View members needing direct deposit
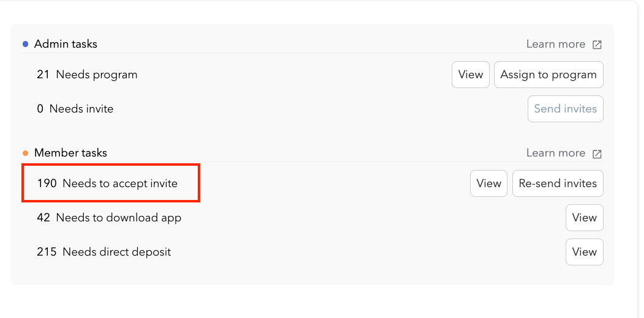 point(584,252)
